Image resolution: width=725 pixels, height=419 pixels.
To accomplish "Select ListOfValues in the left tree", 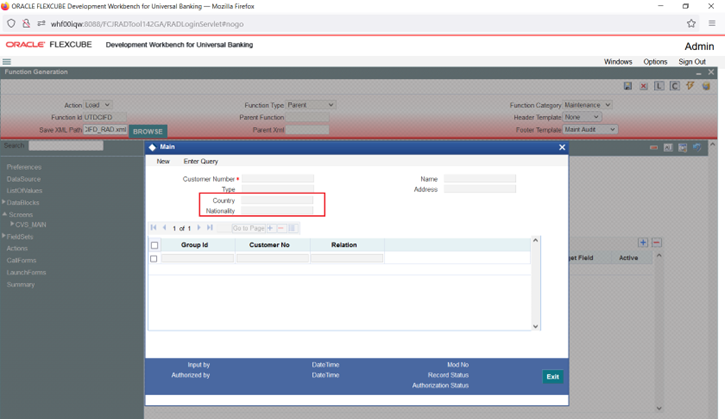I will (25, 191).
